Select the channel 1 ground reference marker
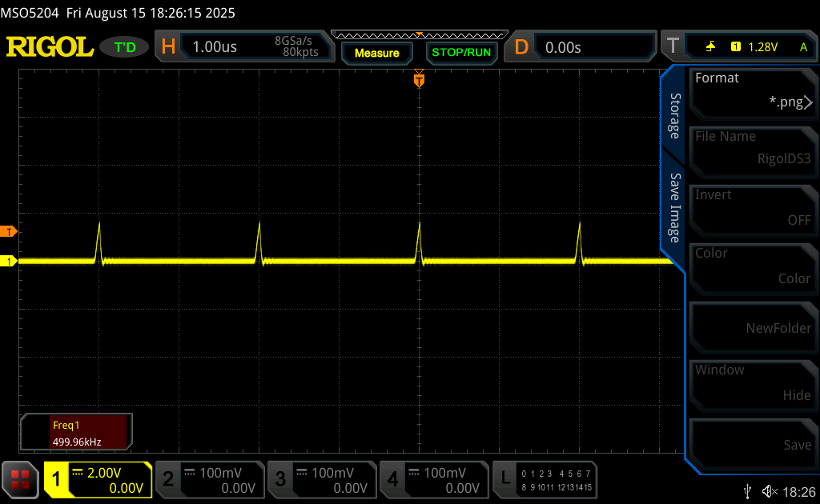This screenshot has height=504, width=820. (x=10, y=261)
